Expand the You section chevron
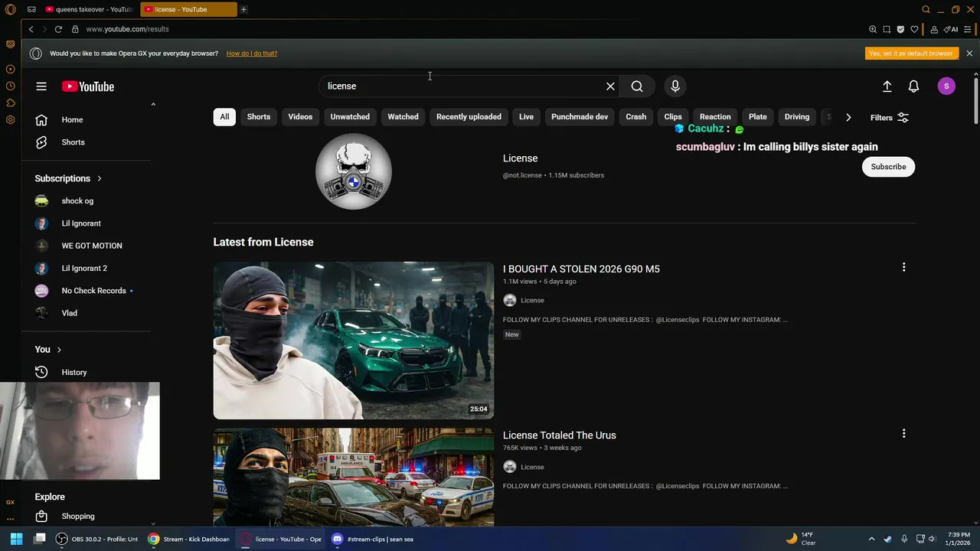980x551 pixels. pos(59,350)
